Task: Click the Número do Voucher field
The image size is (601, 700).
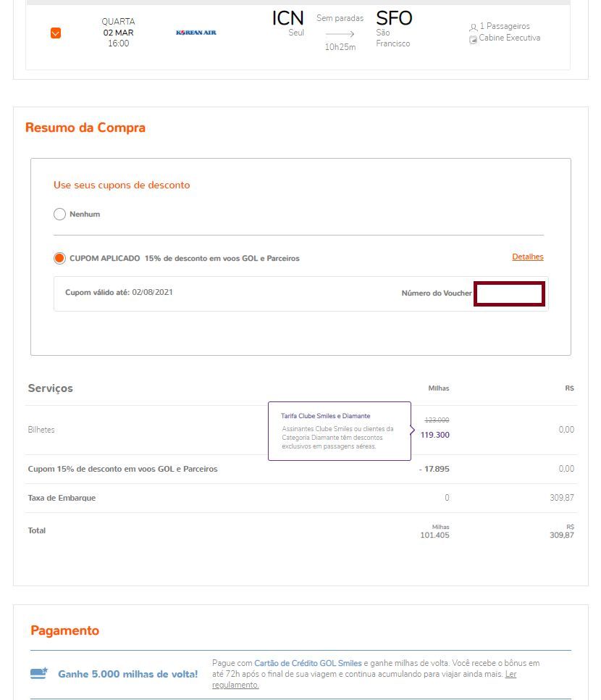Action: click(x=509, y=293)
